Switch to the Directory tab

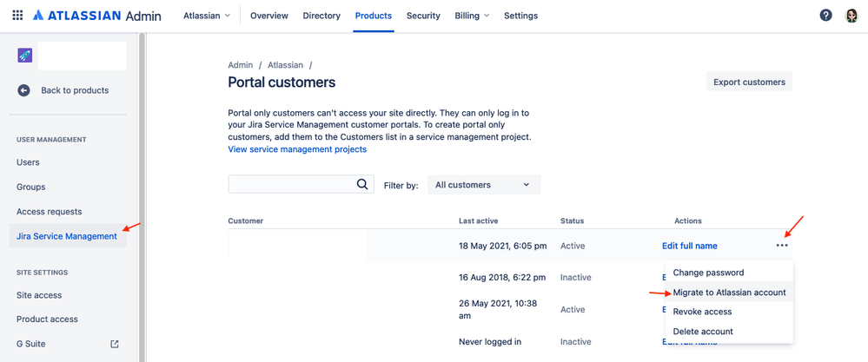(x=321, y=16)
